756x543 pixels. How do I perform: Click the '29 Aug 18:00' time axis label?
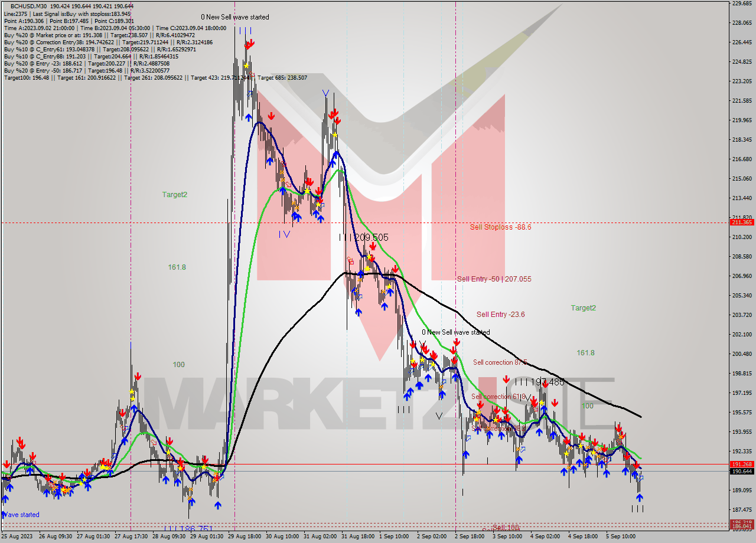click(246, 537)
